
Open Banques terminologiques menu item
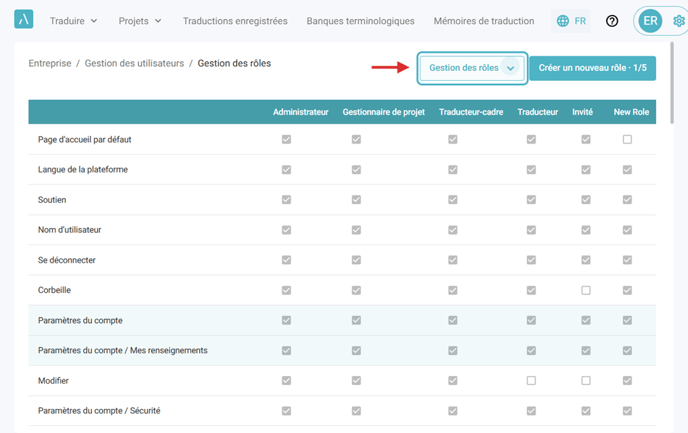click(360, 21)
